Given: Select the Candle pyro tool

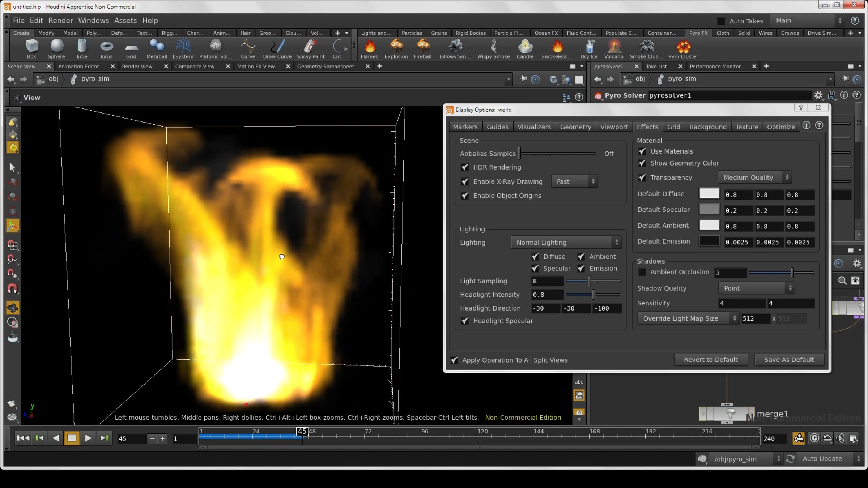Looking at the screenshot, I should coord(525,49).
